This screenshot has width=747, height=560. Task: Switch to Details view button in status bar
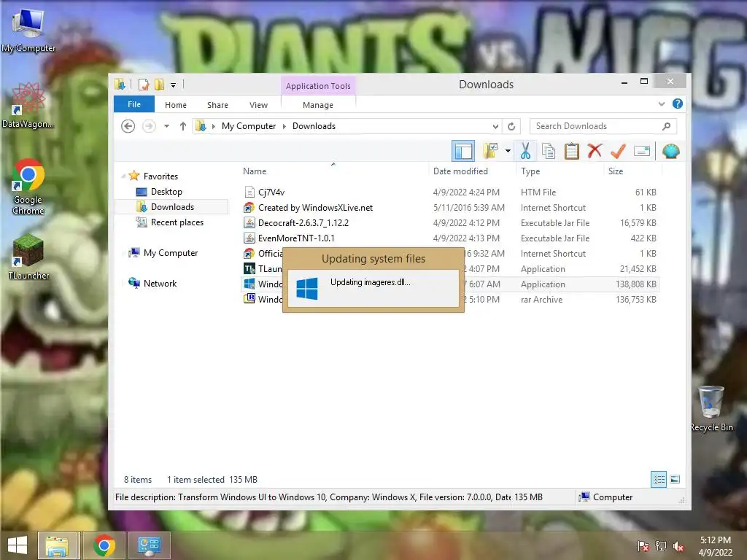659,479
